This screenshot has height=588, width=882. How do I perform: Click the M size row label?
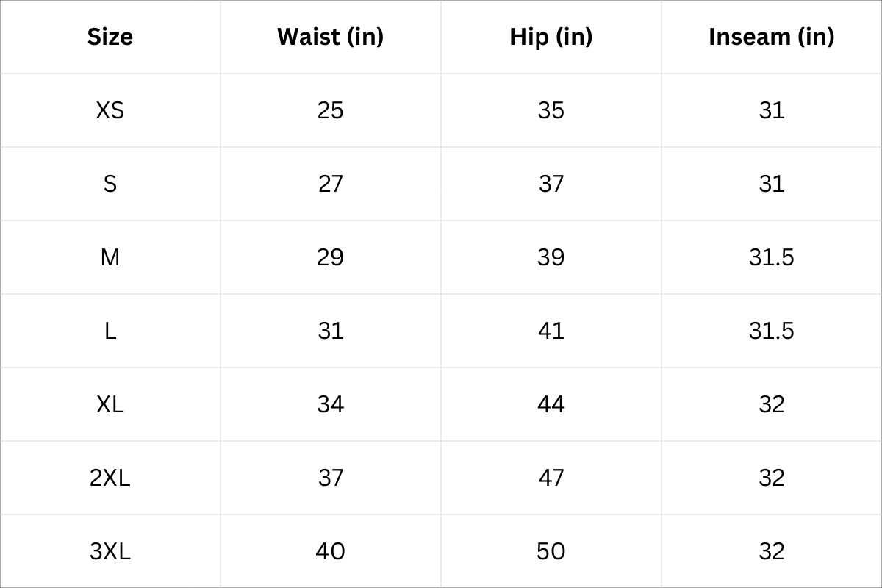(x=110, y=257)
